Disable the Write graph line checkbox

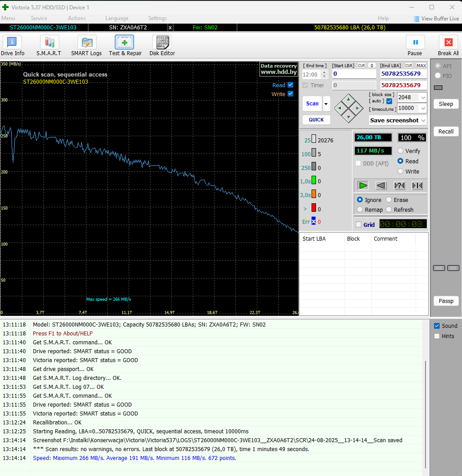(291, 94)
